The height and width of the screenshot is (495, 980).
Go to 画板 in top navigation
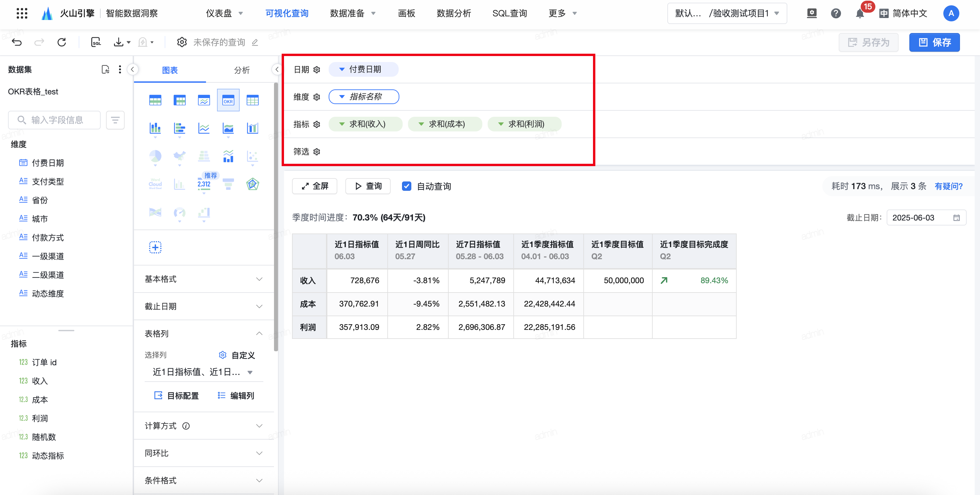tap(406, 13)
